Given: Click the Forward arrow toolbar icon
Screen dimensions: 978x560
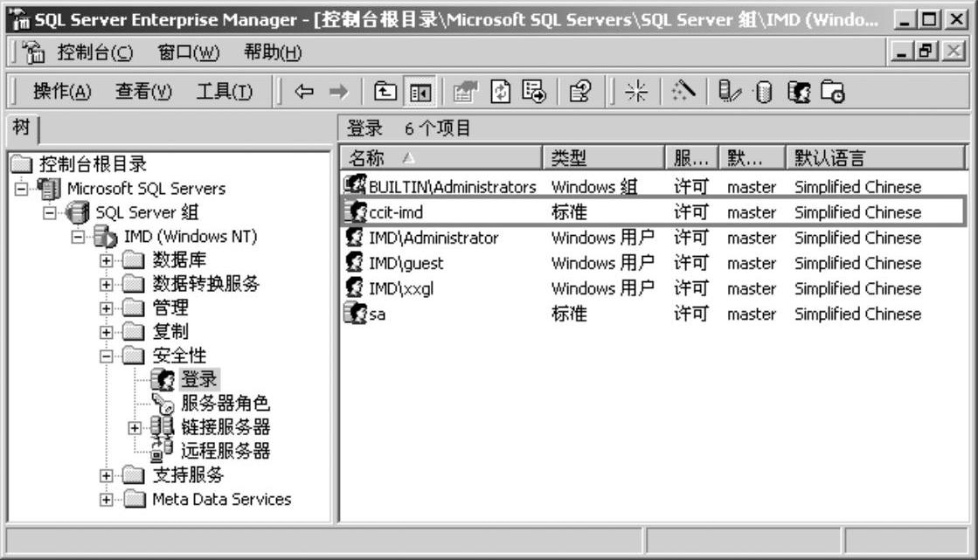Looking at the screenshot, I should point(339,93).
